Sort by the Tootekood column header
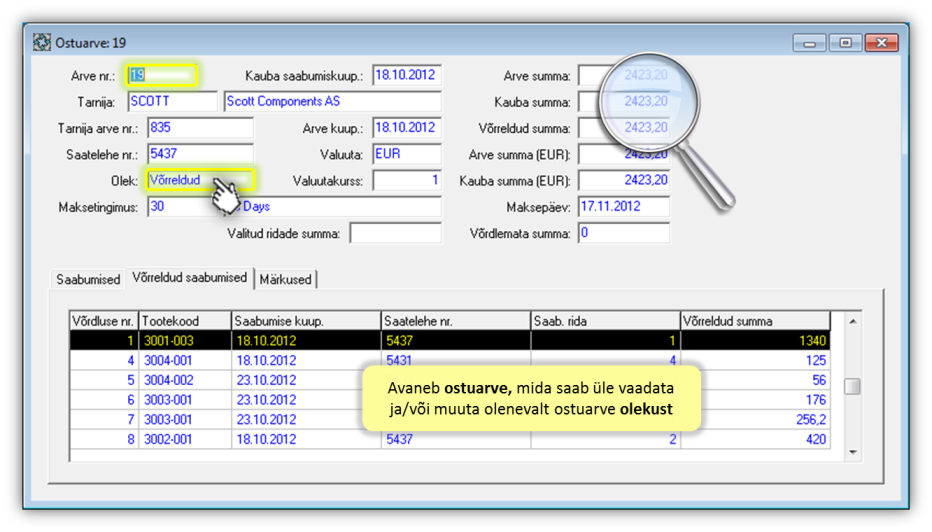This screenshot has height=532, width=932. click(185, 321)
